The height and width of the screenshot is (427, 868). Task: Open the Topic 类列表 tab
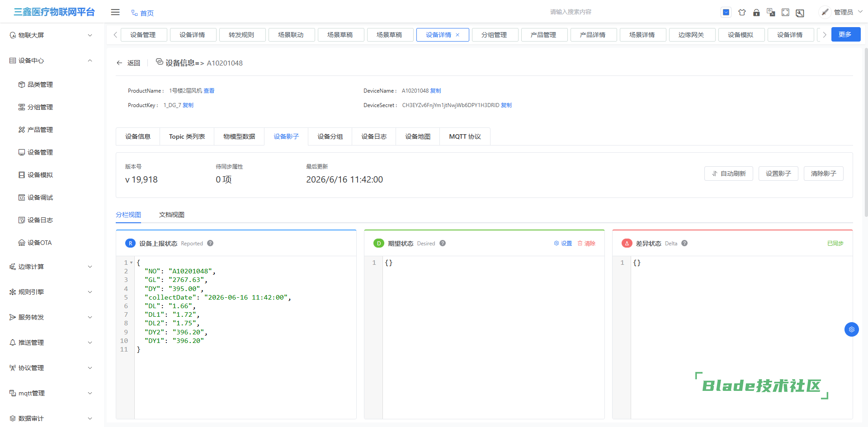point(187,136)
